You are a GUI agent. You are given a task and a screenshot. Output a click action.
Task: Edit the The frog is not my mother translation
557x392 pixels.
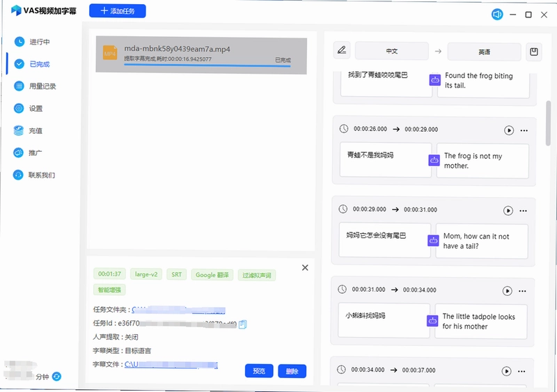click(x=483, y=161)
